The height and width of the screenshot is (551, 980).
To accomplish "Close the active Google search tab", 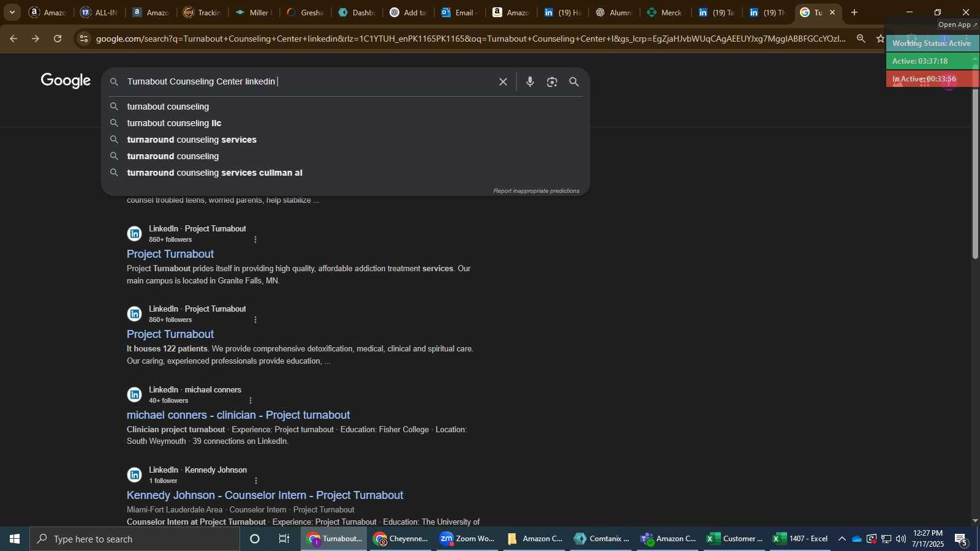I will point(832,12).
